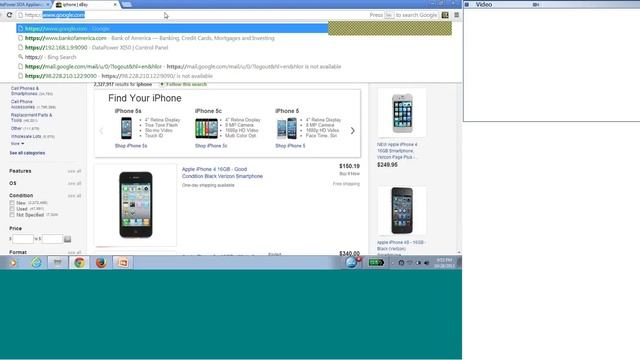Reload the page with the refresh icon
Viewport: 640px width, 360px height.
coord(9,15)
